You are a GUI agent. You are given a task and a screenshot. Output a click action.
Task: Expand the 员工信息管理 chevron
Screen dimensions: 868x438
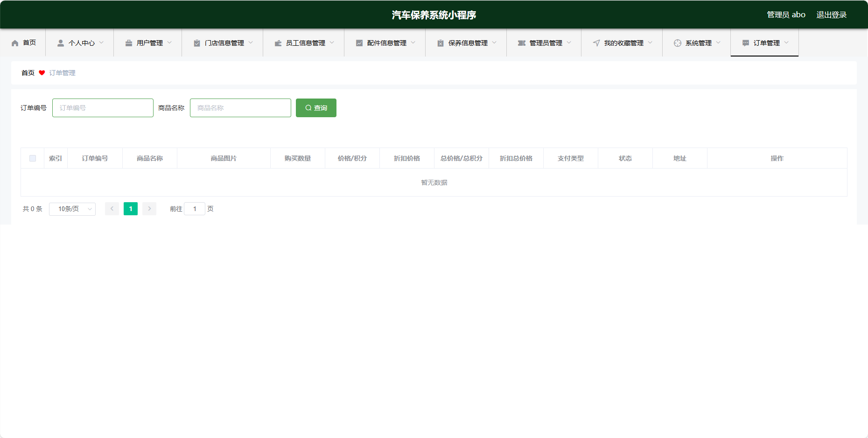coord(332,42)
